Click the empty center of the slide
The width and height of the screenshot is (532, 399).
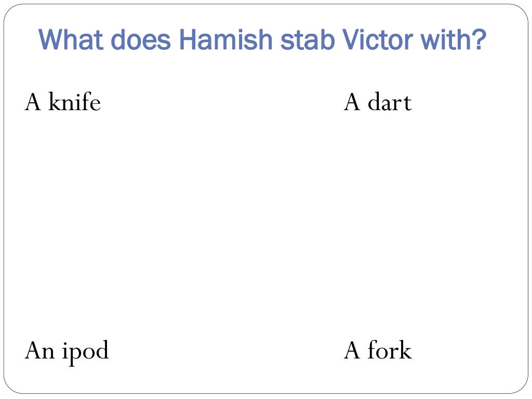click(x=266, y=224)
